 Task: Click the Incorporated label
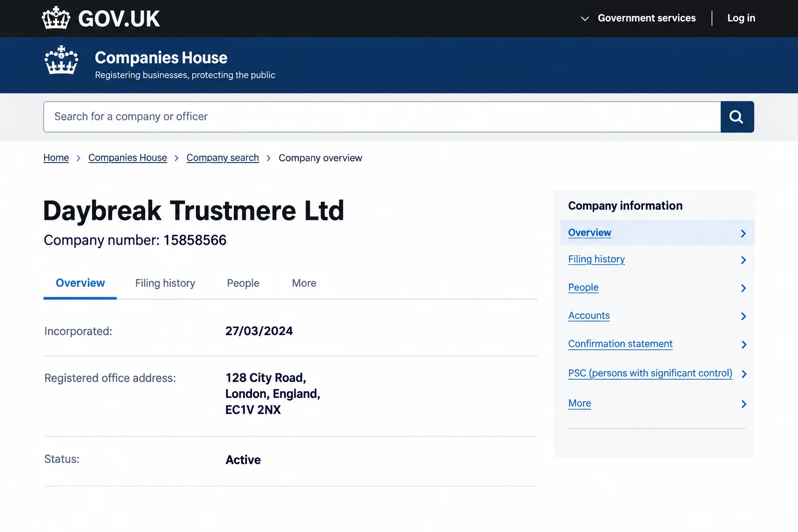[x=78, y=331]
